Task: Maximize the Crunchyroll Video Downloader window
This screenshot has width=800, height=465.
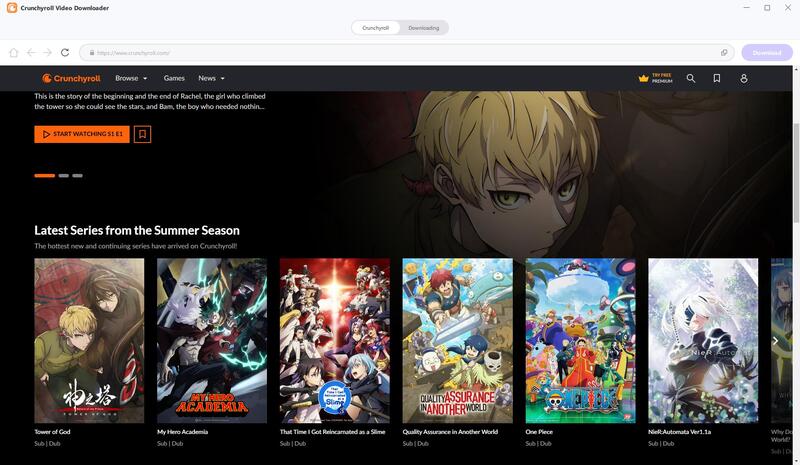Action: tap(767, 8)
